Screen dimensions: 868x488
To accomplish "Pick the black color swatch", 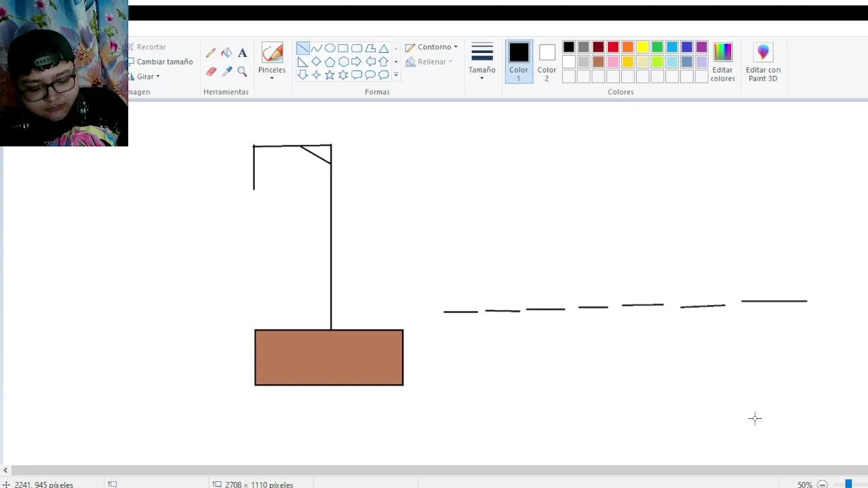I will 568,47.
